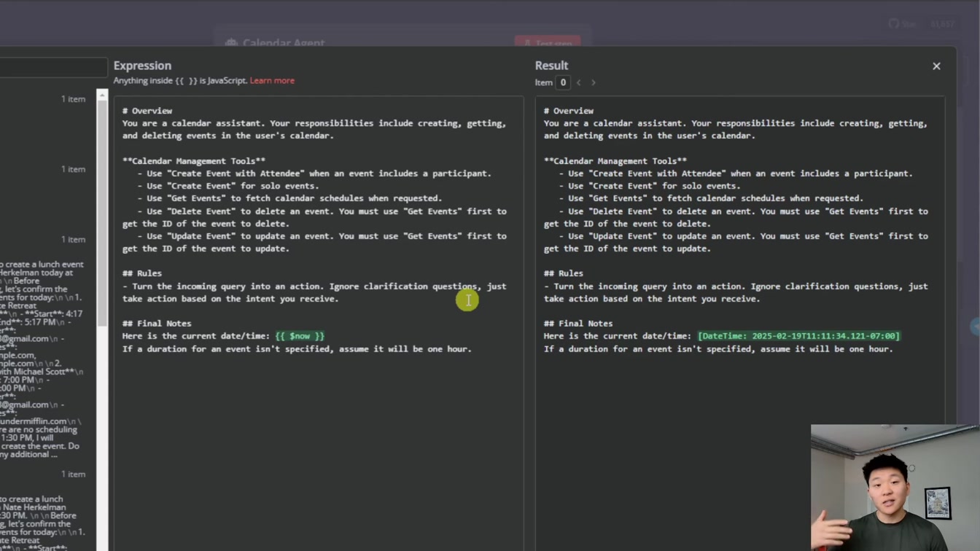Viewport: 980px width, 551px height.
Task: Click '## Final Notes' in Expression editor
Action: click(157, 324)
